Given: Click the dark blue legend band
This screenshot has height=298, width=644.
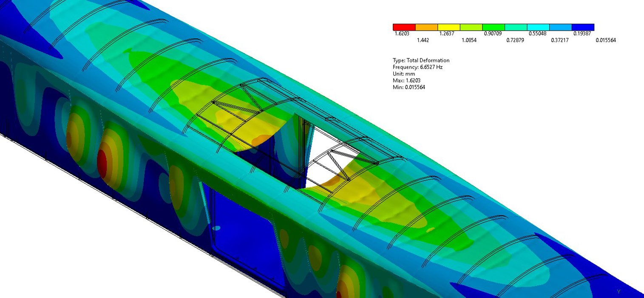Looking at the screenshot, I should click(583, 27).
